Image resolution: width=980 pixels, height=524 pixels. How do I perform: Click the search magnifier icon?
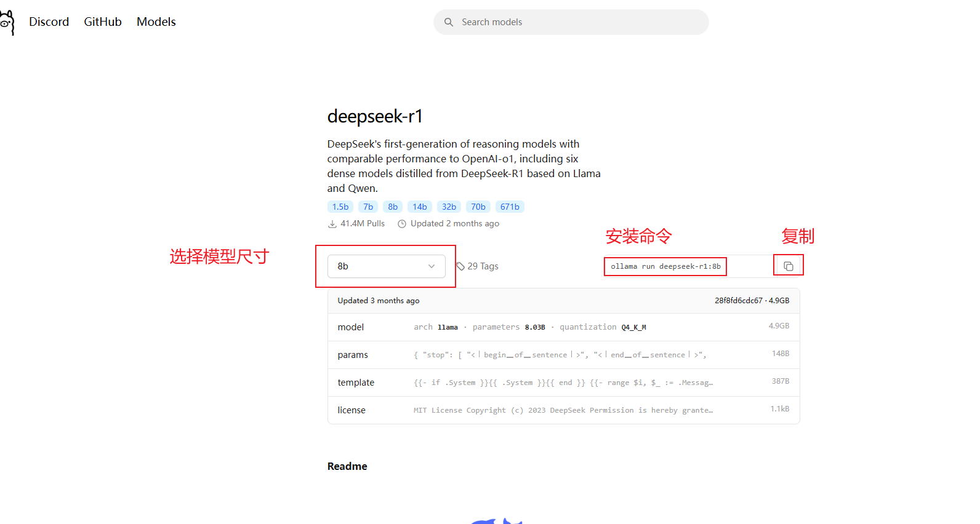[x=449, y=22]
